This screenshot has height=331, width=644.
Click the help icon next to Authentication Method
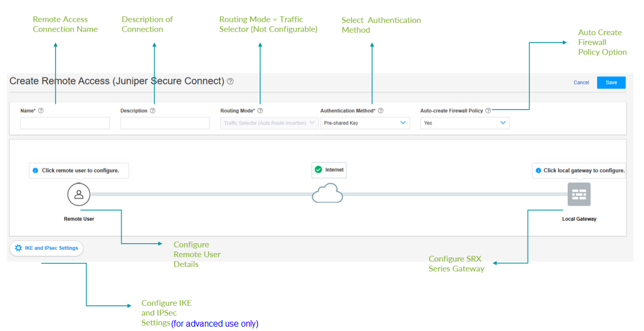(x=381, y=111)
